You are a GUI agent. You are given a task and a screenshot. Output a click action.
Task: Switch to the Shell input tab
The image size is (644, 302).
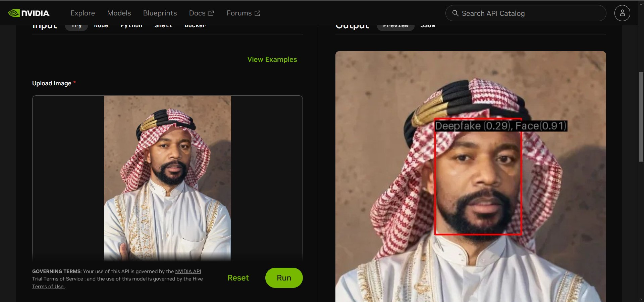coord(164,27)
